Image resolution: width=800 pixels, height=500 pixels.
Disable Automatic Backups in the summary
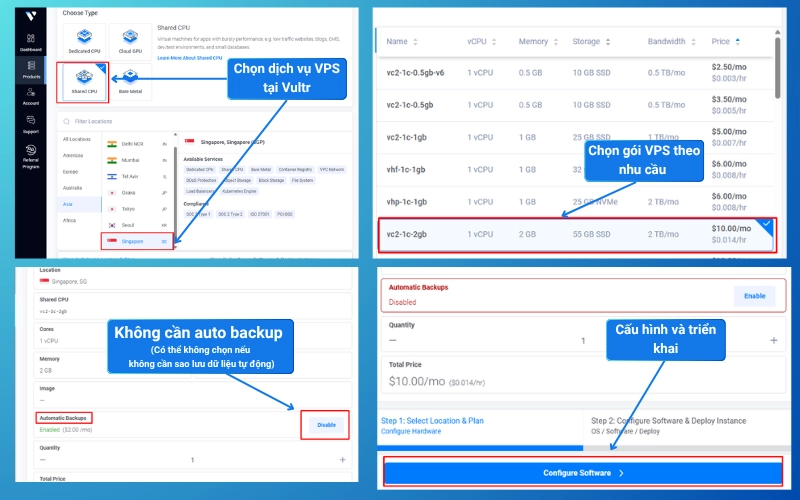click(x=326, y=425)
